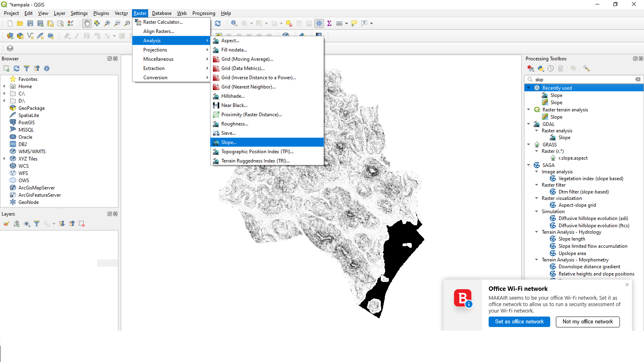
Task: Refresh the Browser panel
Action: pos(16,68)
